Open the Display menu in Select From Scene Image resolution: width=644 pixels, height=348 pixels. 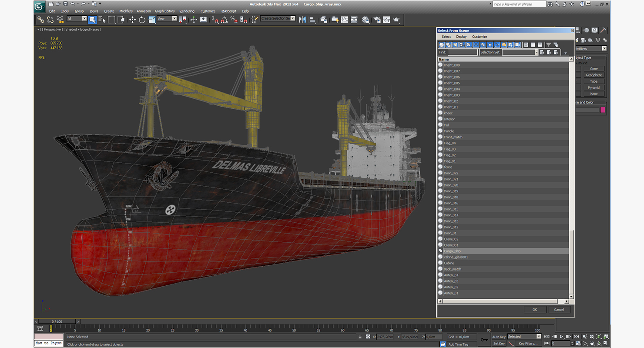click(461, 37)
